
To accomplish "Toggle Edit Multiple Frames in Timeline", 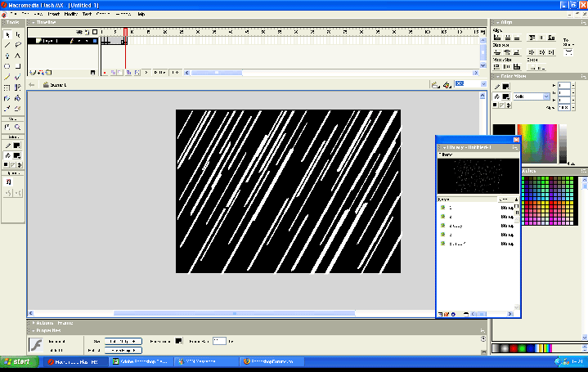I will coord(128,73).
